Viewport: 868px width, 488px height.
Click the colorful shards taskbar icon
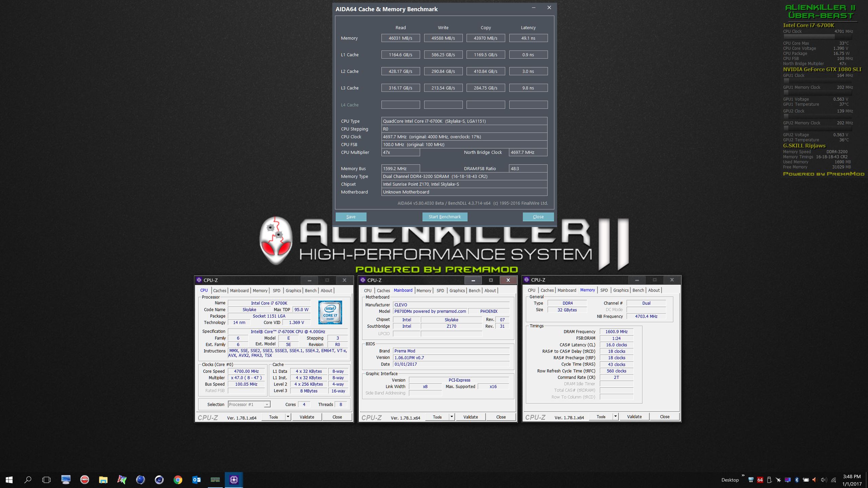(x=122, y=480)
